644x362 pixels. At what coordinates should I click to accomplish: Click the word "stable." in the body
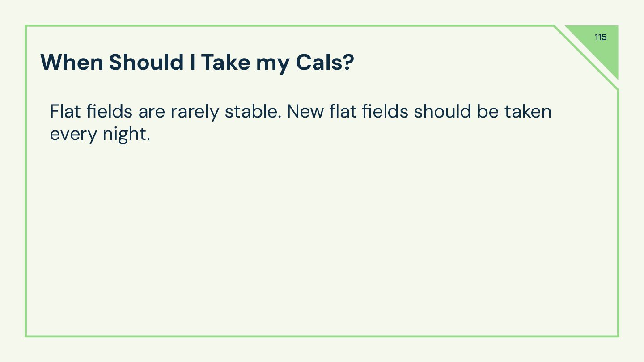(x=253, y=111)
